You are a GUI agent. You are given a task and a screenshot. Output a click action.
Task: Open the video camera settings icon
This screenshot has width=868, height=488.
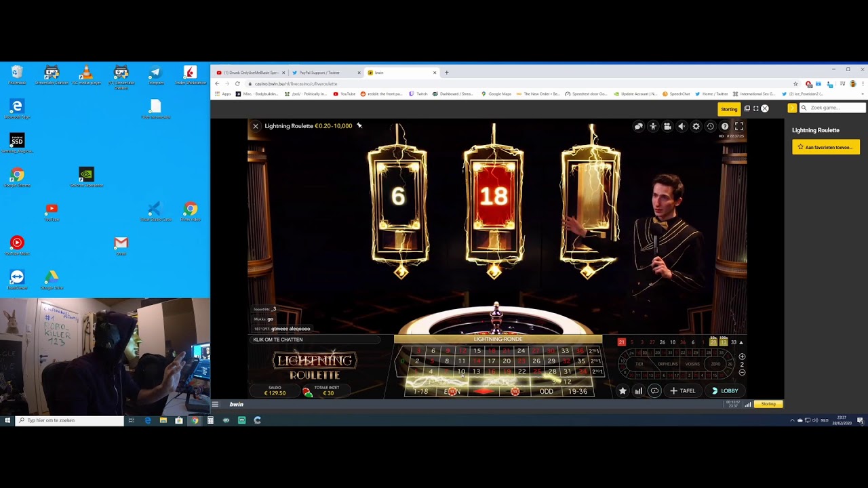667,126
